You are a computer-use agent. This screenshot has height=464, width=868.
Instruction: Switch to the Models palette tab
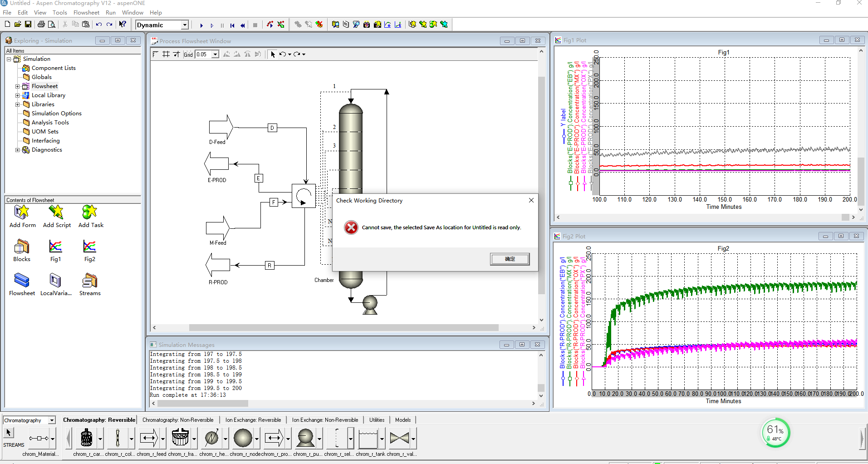click(x=403, y=420)
